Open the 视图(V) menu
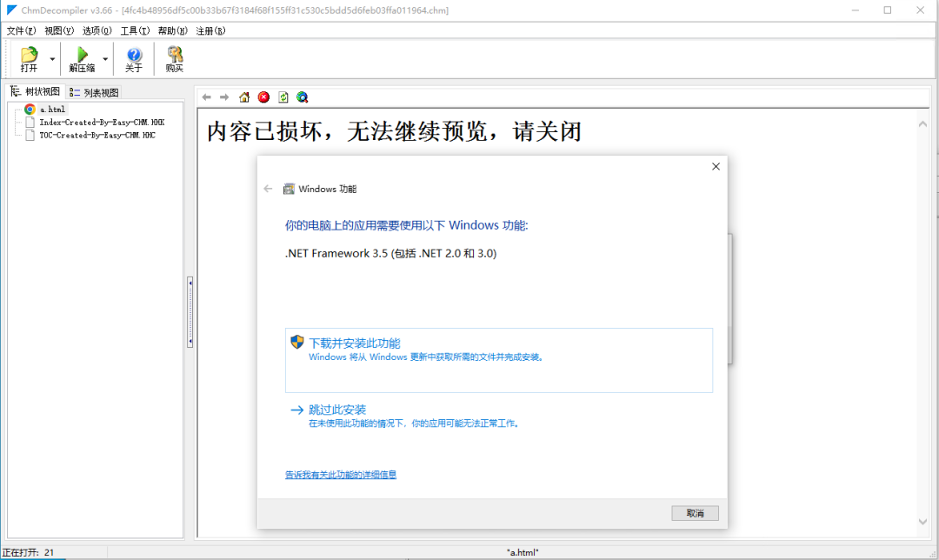Screen dimensions: 939x560 pos(59,30)
